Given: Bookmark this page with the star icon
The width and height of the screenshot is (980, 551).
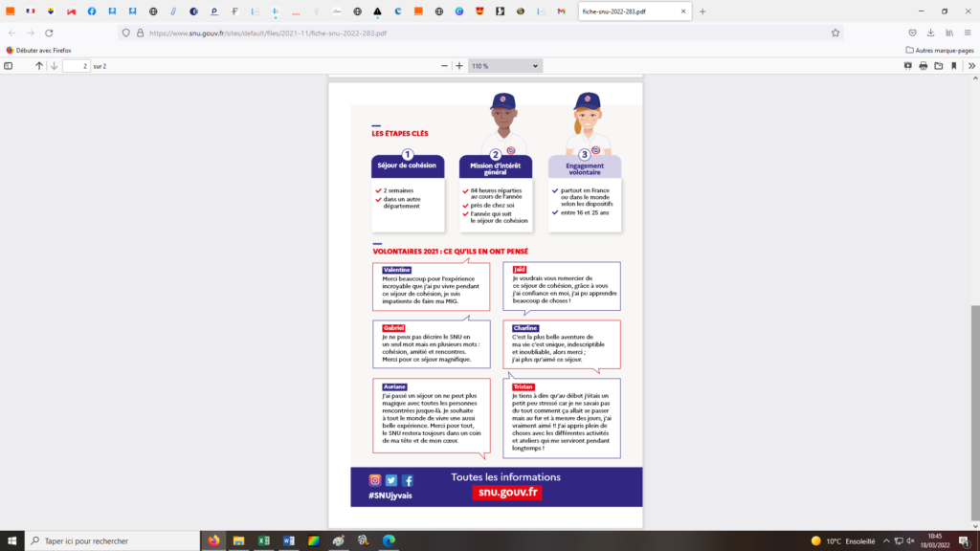Looking at the screenshot, I should coord(835,32).
